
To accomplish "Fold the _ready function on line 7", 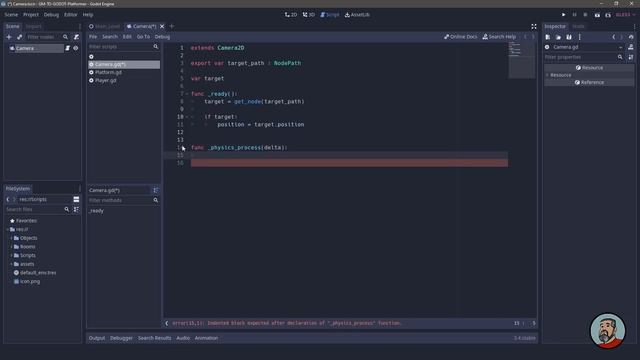I will pos(187,94).
